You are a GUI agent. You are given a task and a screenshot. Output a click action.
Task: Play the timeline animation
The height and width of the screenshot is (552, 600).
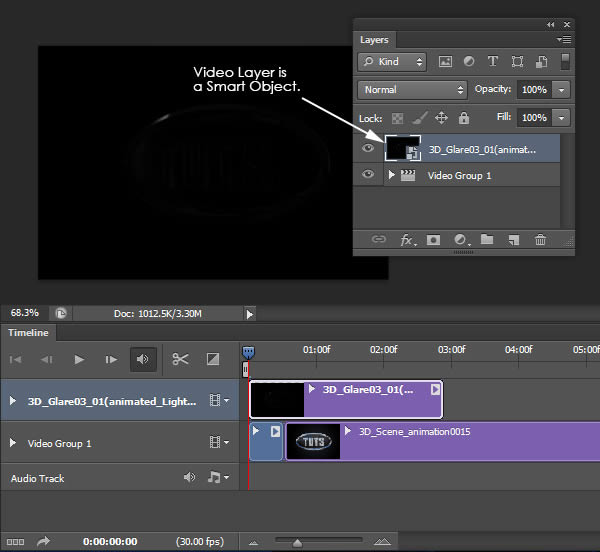[x=79, y=360]
